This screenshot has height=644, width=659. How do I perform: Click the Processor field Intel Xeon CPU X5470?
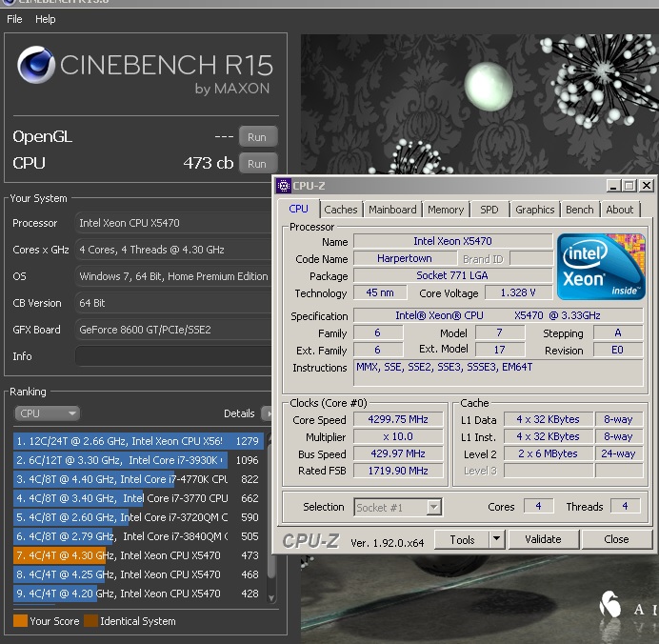tap(173, 223)
